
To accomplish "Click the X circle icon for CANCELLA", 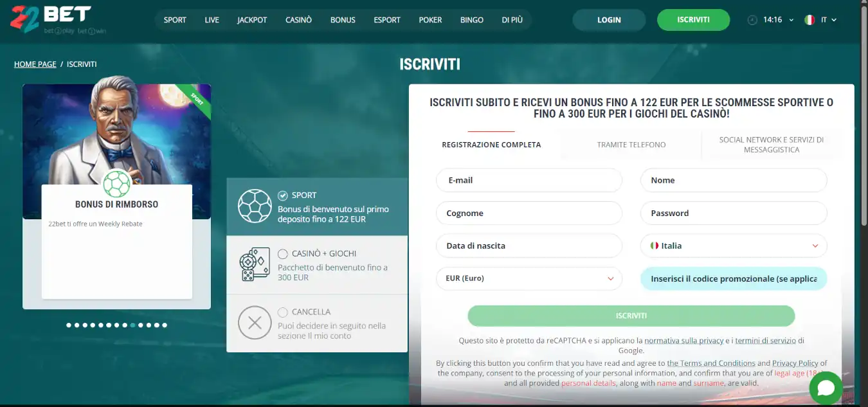I will pos(255,323).
